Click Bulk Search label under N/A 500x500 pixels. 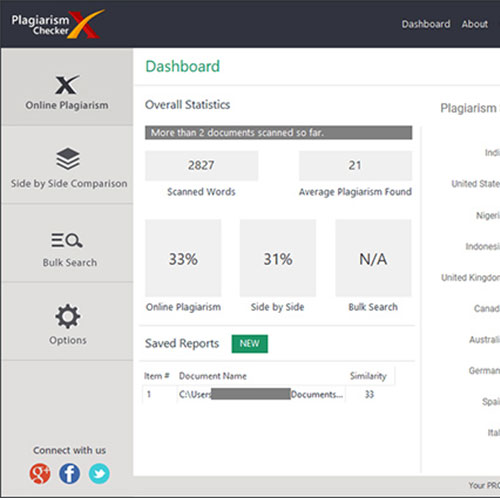(373, 307)
